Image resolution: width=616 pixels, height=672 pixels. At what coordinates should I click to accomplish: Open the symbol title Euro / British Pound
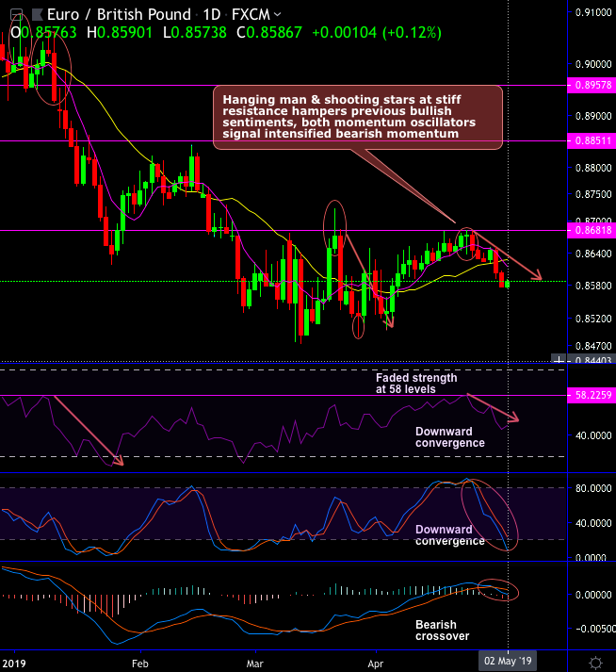[119, 14]
